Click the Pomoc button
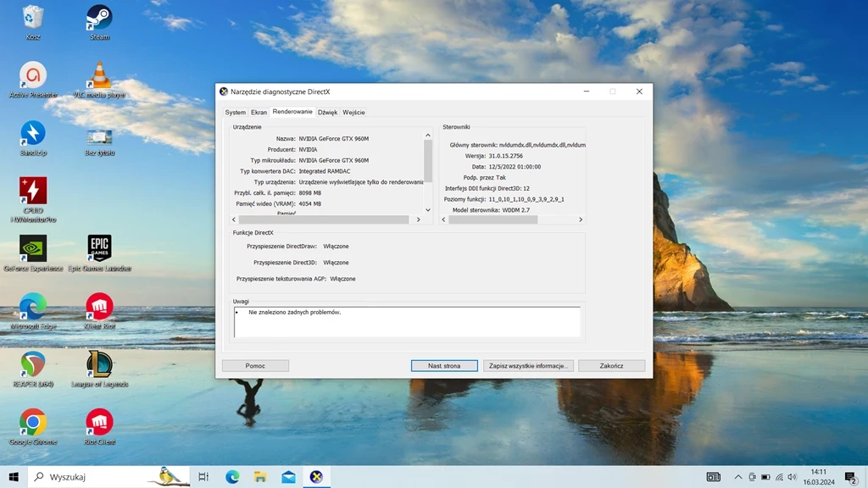 coord(255,365)
